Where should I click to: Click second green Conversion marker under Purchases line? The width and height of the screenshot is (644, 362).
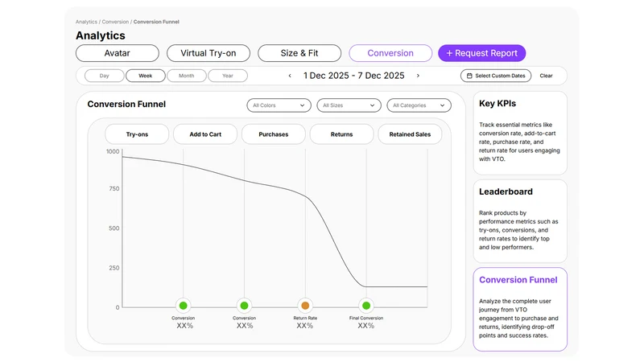pyautogui.click(x=245, y=306)
